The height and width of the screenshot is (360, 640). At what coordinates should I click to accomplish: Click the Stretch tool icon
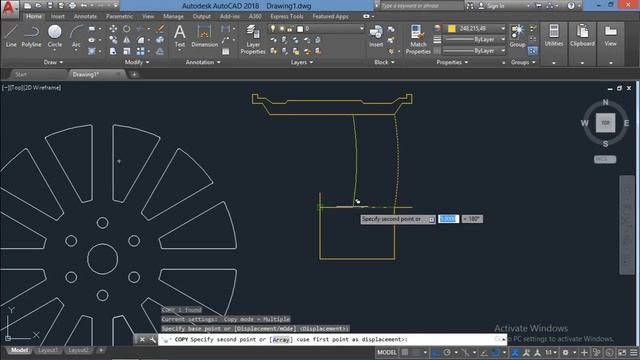coord(113,51)
